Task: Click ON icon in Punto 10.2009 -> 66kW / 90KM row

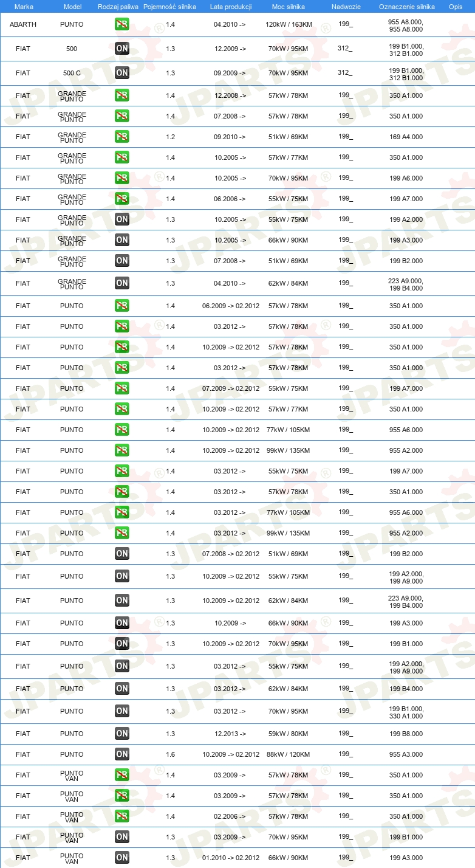Action: click(122, 623)
